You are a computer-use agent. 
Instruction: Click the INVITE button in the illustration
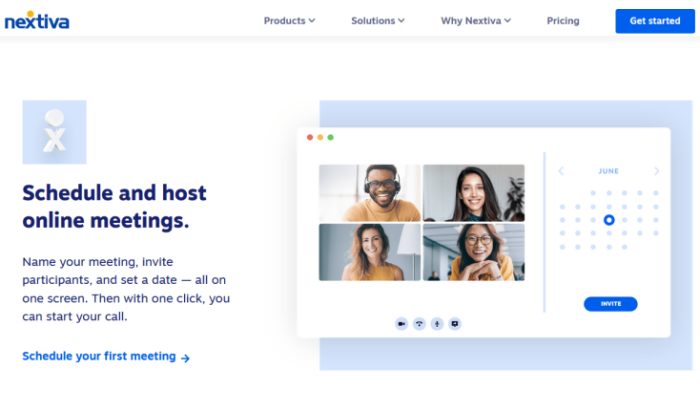pos(610,304)
